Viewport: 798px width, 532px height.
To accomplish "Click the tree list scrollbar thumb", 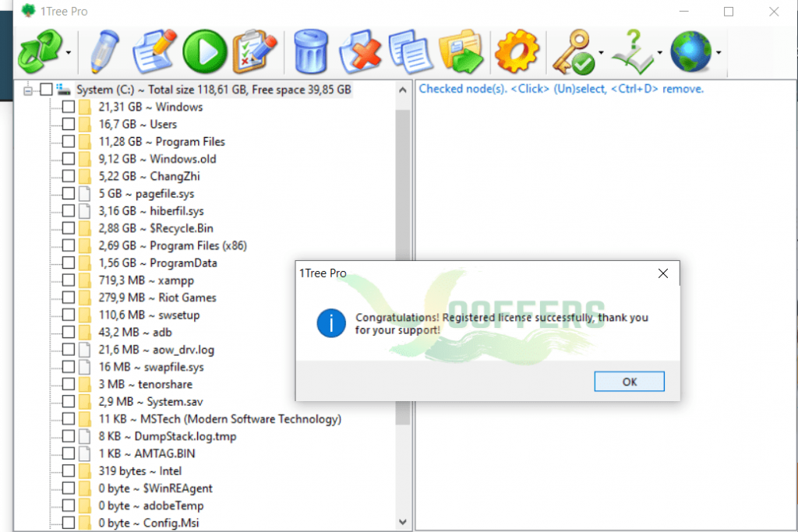I will [x=403, y=267].
